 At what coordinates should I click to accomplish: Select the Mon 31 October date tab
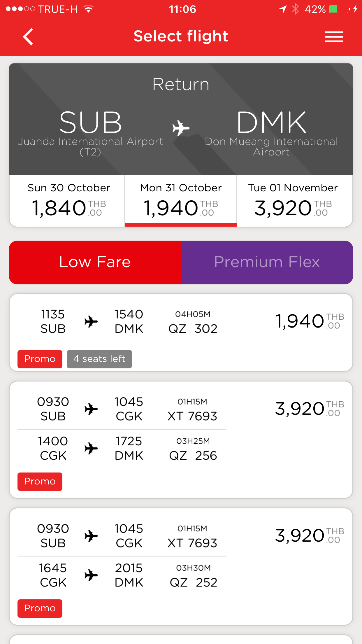(x=181, y=201)
